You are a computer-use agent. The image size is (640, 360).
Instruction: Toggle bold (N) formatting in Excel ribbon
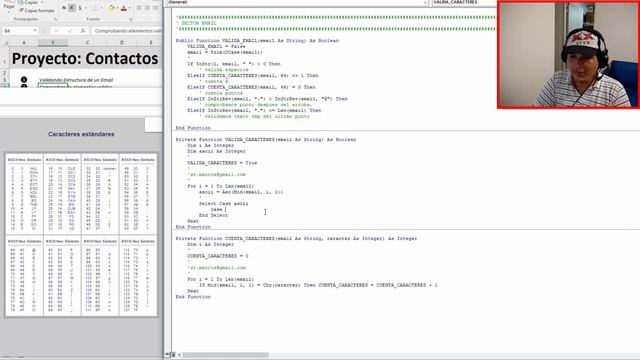[64, 8]
